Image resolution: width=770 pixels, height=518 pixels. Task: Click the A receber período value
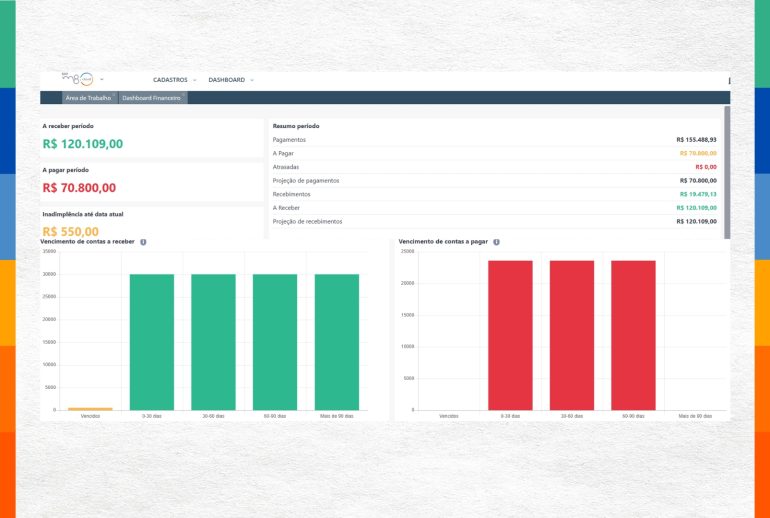[83, 144]
